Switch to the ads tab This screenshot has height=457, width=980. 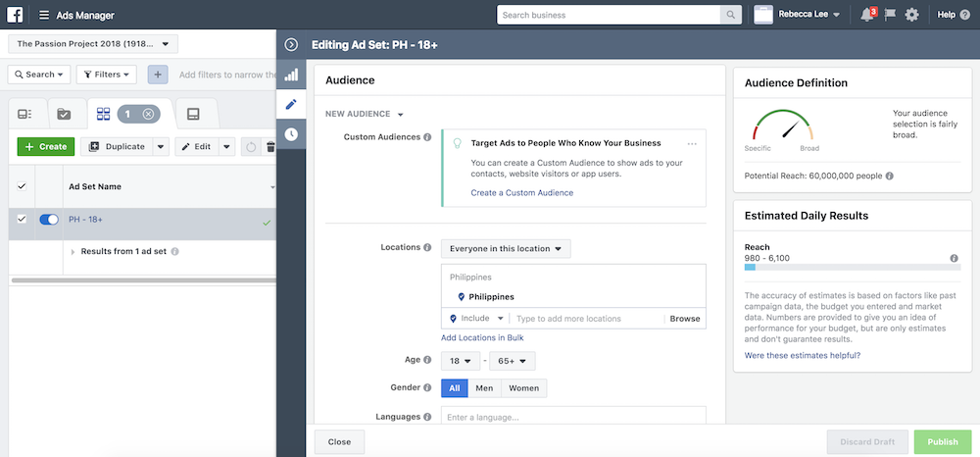(194, 114)
